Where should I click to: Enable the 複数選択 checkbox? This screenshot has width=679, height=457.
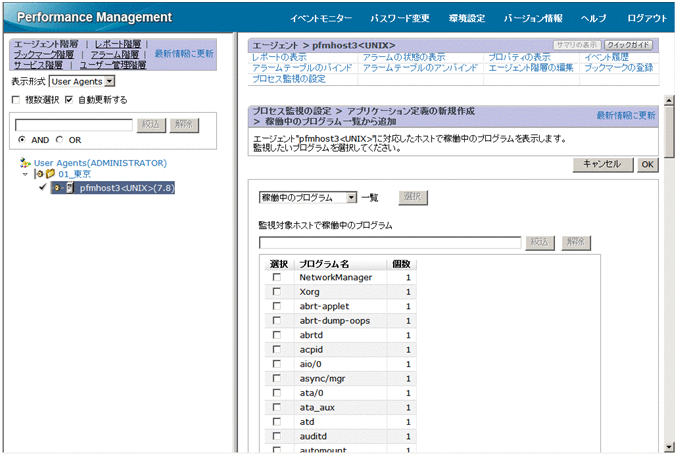[15, 100]
